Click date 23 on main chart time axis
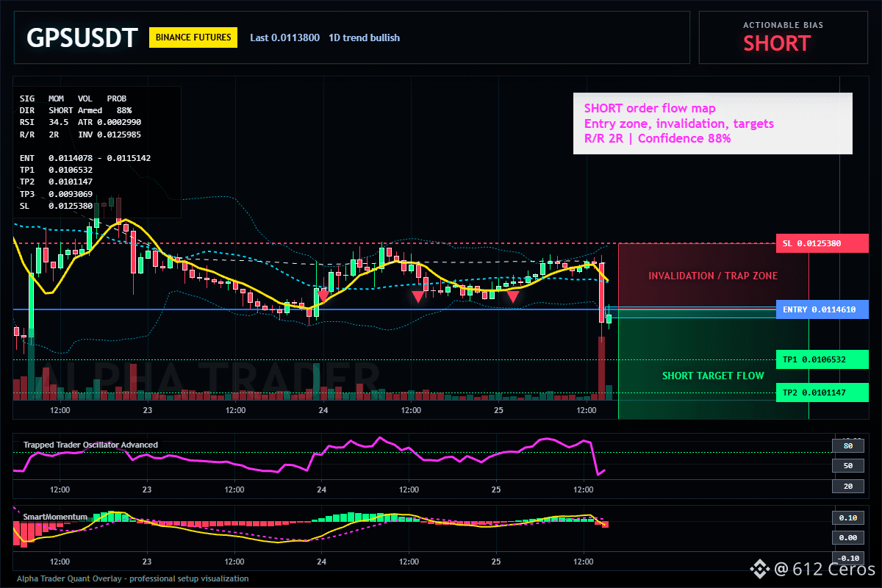 (147, 410)
